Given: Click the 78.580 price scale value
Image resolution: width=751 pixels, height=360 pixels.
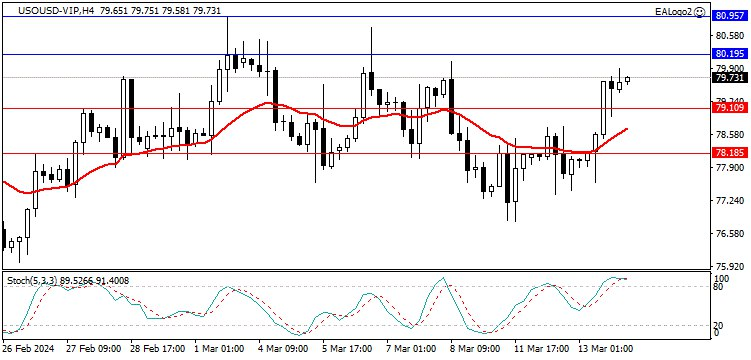Looking at the screenshot, I should (729, 135).
